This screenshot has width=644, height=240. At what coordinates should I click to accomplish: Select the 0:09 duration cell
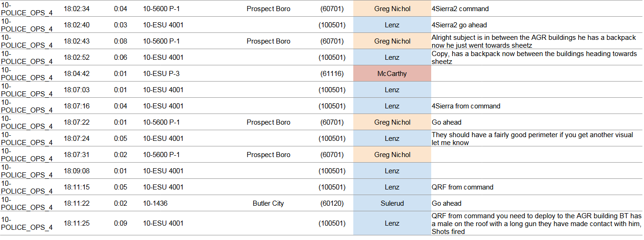pos(120,223)
